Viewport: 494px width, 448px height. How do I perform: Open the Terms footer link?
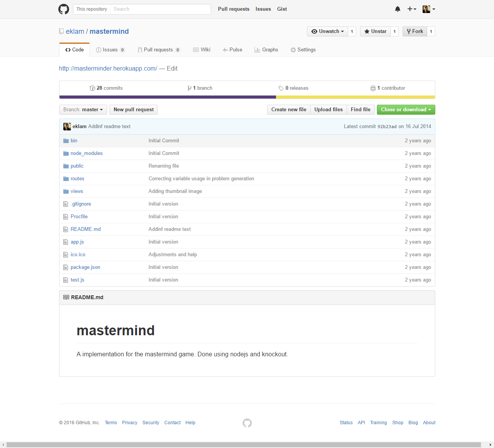111,423
